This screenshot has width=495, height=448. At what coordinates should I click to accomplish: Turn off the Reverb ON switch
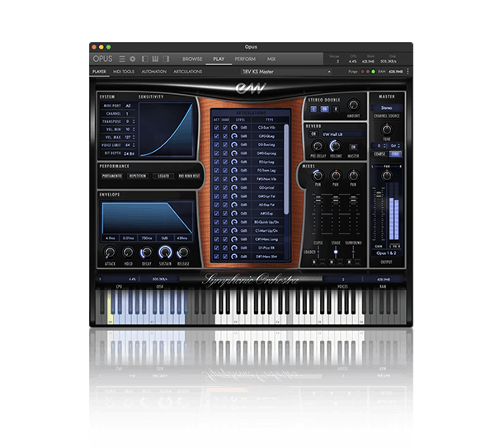point(313,133)
